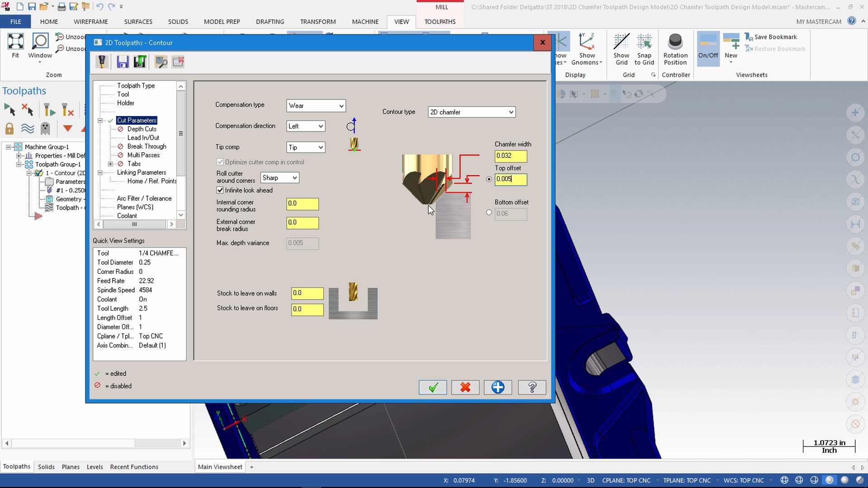The height and width of the screenshot is (488, 868).
Task: Select the Cut Parameters tree item
Action: pyautogui.click(x=136, y=120)
